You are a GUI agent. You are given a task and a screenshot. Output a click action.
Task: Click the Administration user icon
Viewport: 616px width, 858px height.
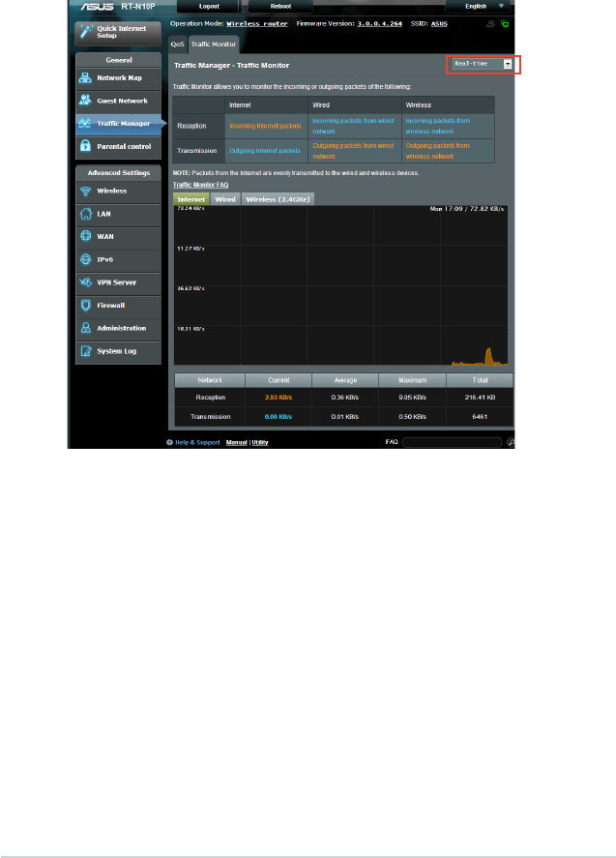[x=85, y=328]
